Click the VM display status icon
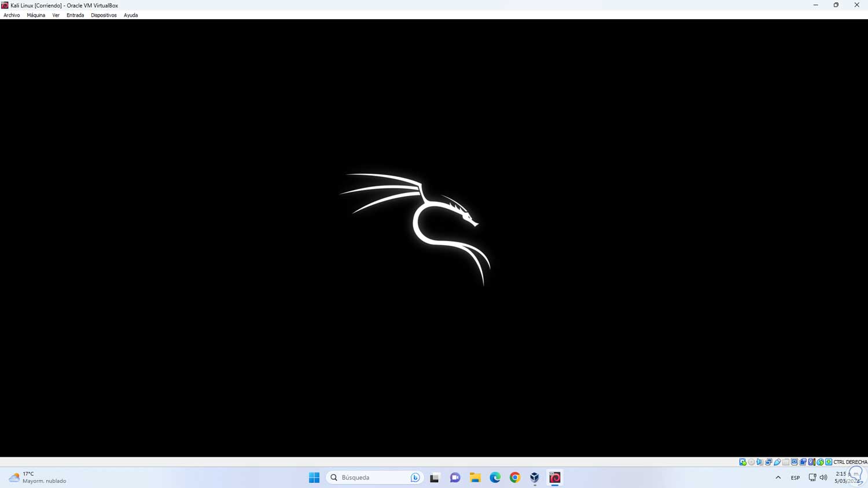 click(x=795, y=462)
